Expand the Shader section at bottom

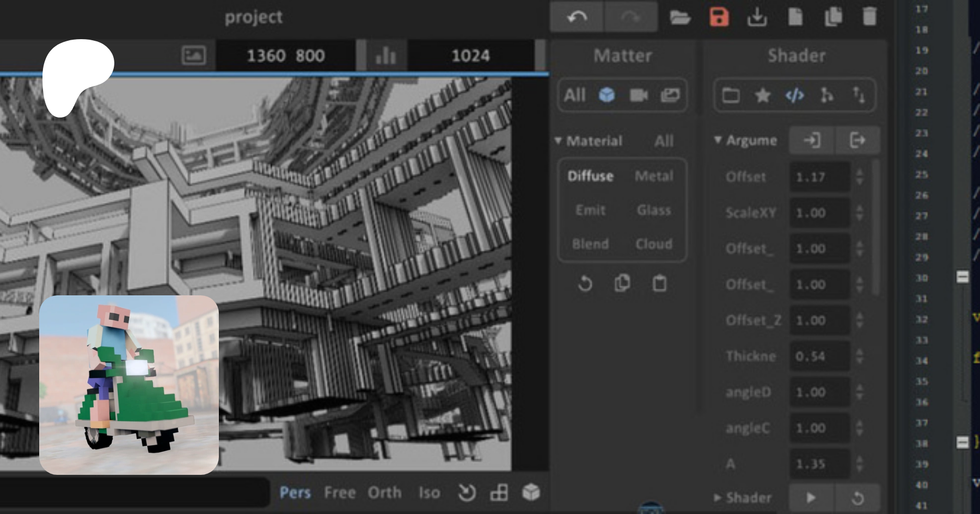718,498
